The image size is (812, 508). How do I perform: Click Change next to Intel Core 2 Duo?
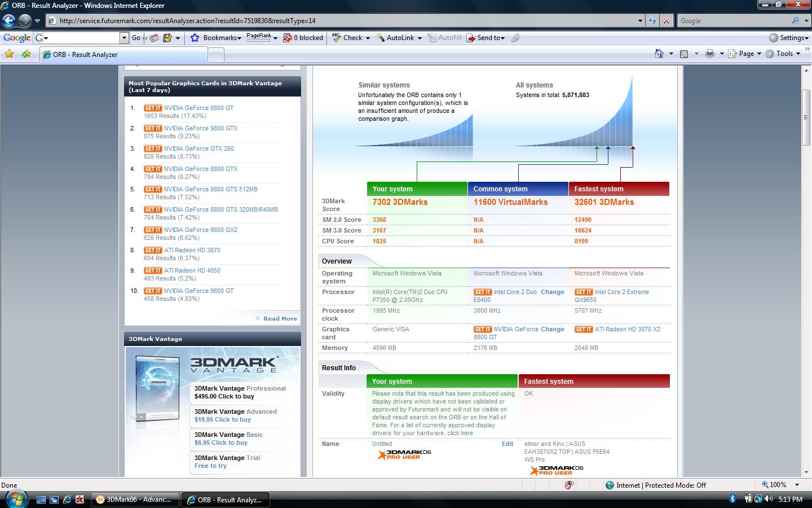[552, 292]
